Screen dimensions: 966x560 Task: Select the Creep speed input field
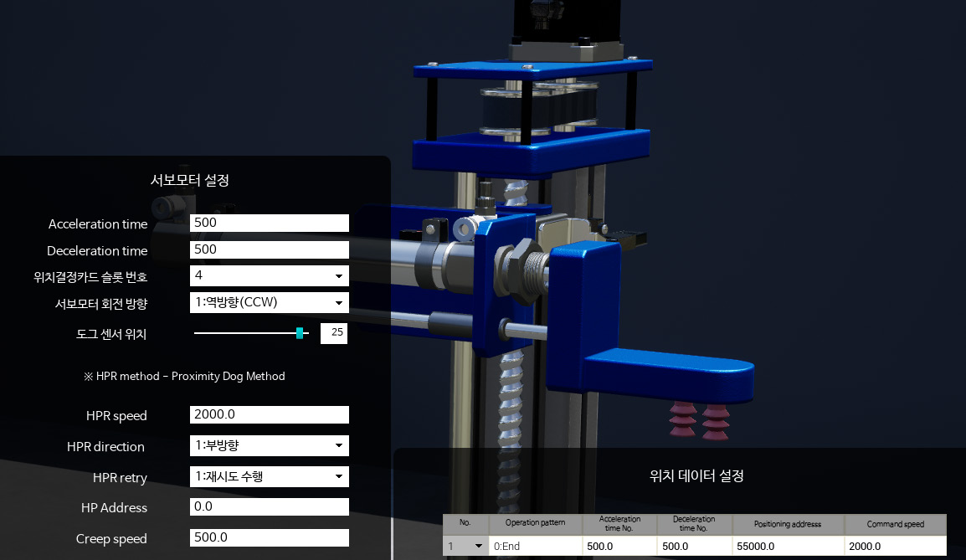tap(269, 537)
